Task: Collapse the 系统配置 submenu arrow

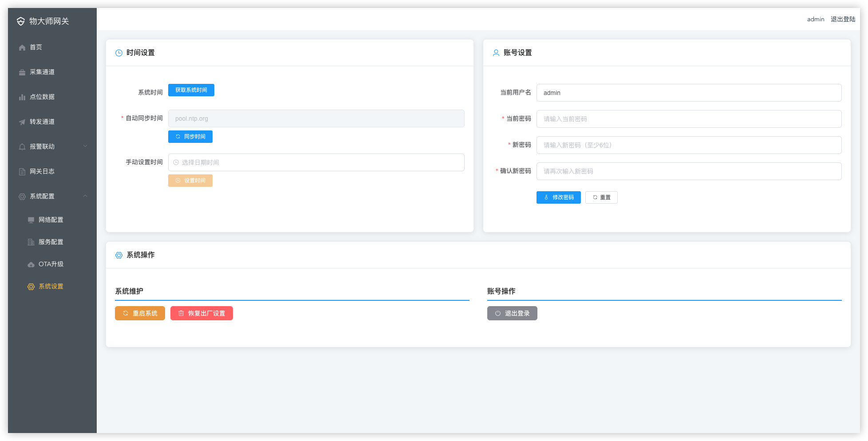Action: click(x=85, y=196)
